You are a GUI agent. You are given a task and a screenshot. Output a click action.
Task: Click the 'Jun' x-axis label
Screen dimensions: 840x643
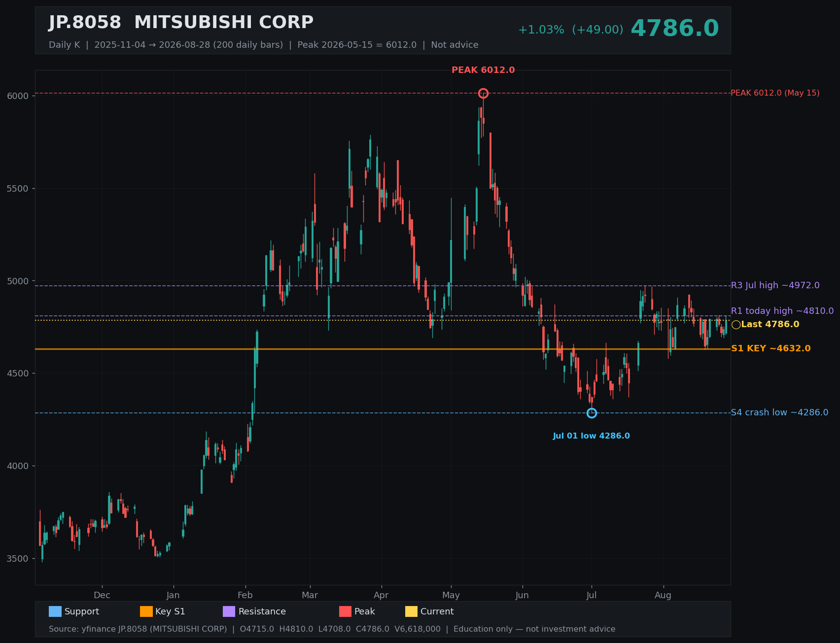(522, 595)
